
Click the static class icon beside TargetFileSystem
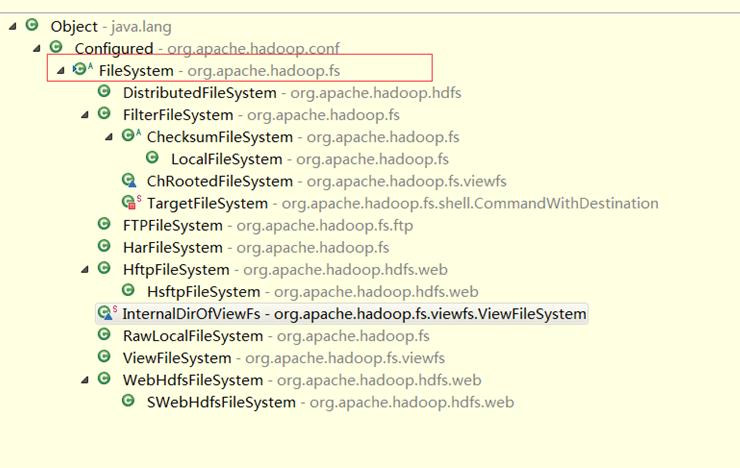point(131,202)
